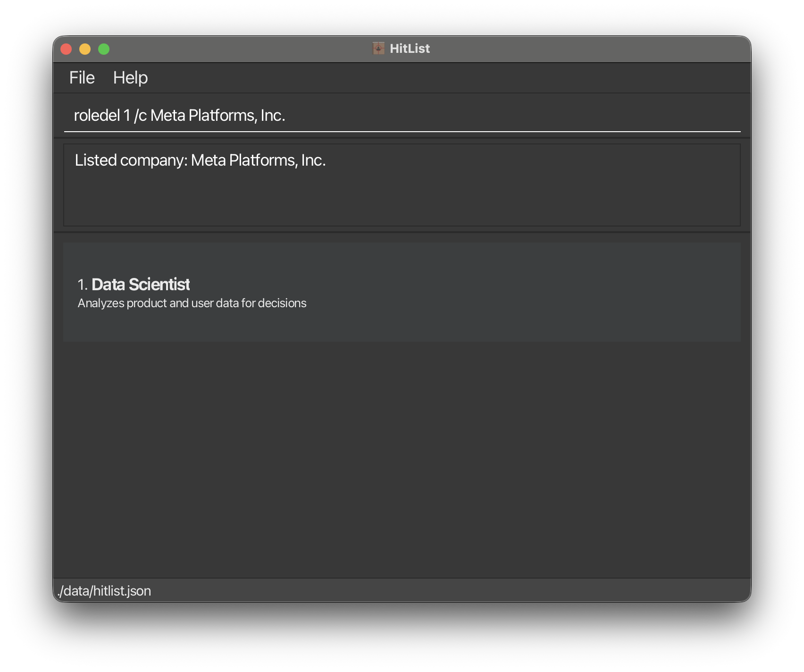Image resolution: width=804 pixels, height=672 pixels.
Task: Close the HitList window
Action: pos(66,49)
